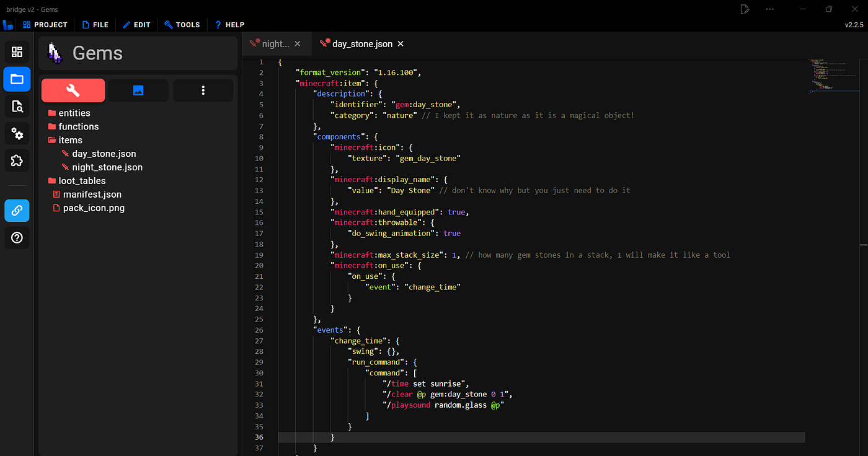
Task: Open manifest.json file
Action: click(x=92, y=195)
